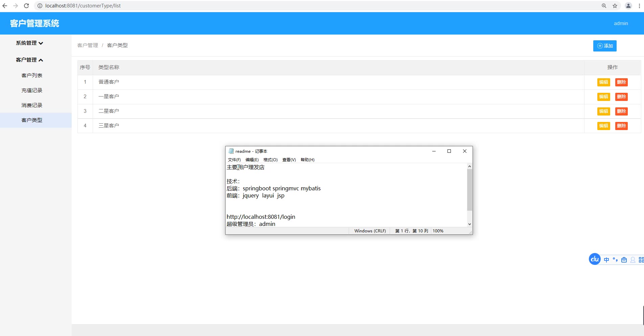Click 编辑 for 二星客户 row
The image size is (644, 336).
604,111
